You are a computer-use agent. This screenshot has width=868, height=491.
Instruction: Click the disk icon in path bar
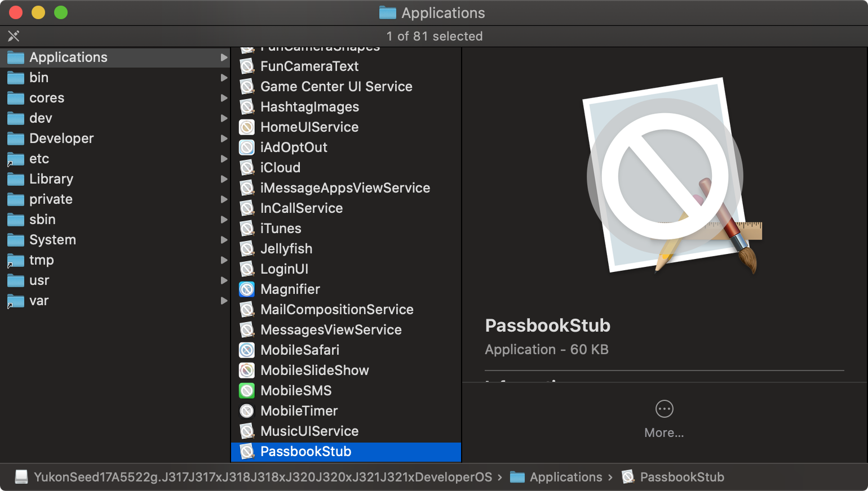21,477
